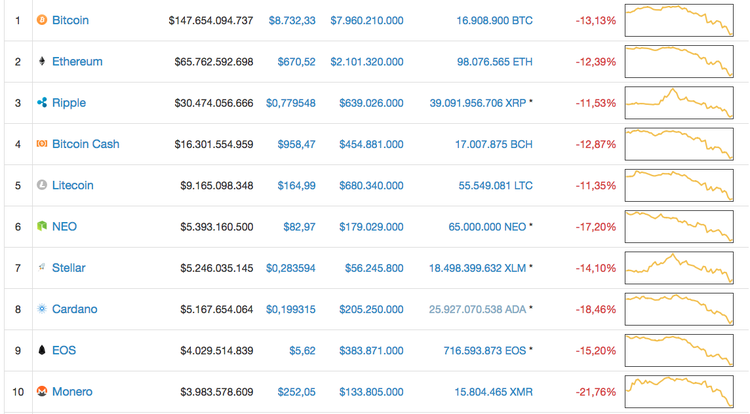The width and height of the screenshot is (750, 414).
Task: Open the Stellar coin page link
Action: click(x=68, y=268)
